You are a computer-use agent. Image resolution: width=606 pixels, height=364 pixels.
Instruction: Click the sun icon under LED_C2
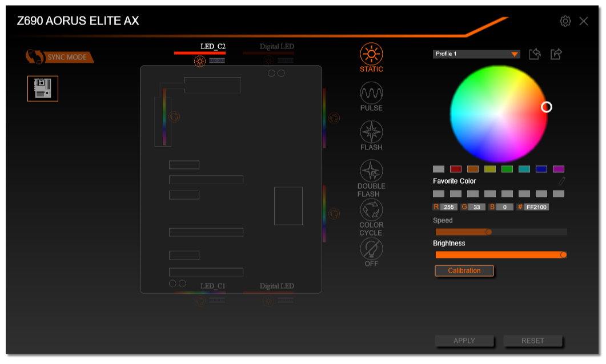click(200, 61)
